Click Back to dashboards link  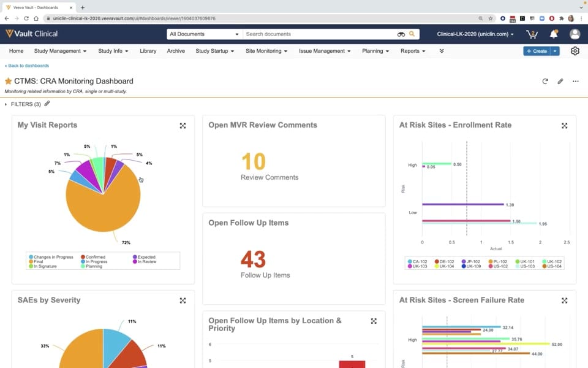(x=26, y=66)
